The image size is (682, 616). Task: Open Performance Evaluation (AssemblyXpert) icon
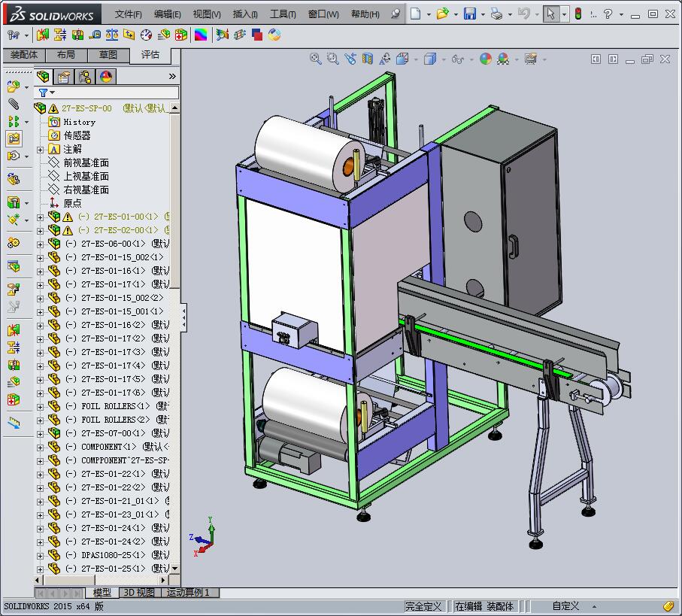[x=163, y=35]
